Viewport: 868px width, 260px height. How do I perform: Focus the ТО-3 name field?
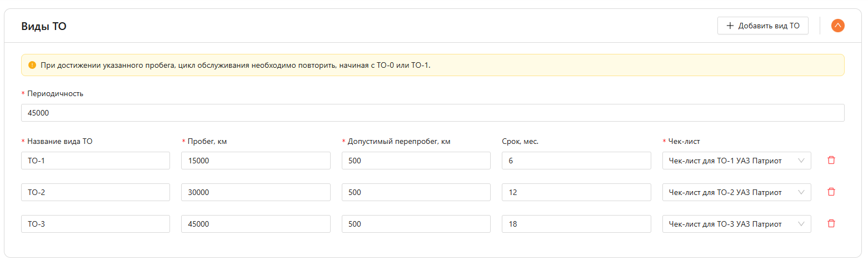(96, 224)
